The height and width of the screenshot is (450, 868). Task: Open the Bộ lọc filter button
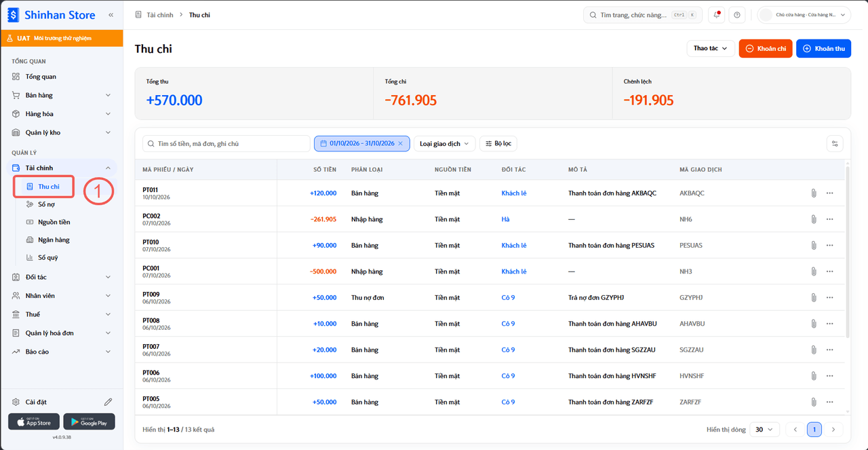(498, 144)
